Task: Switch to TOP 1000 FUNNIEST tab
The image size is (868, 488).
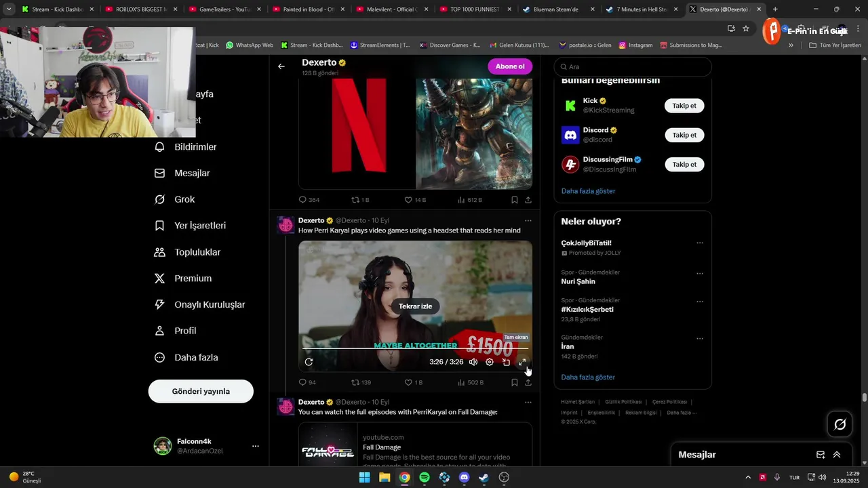Action: point(476,9)
